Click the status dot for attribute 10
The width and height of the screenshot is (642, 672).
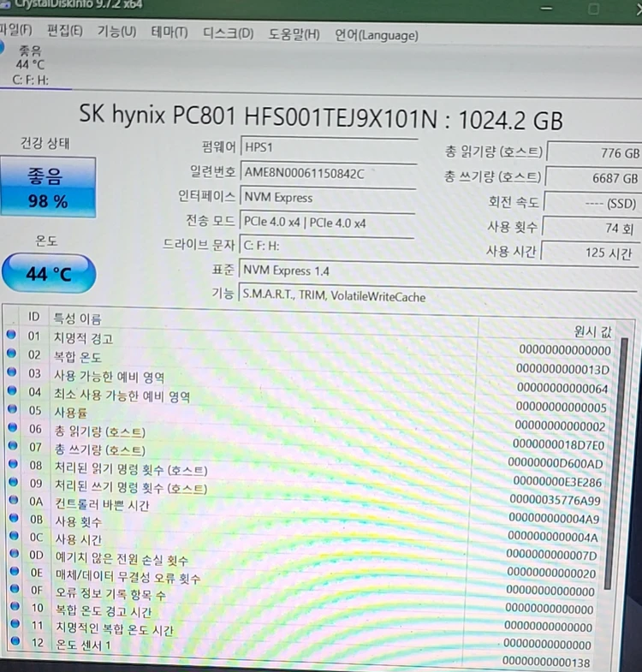pyautogui.click(x=15, y=606)
